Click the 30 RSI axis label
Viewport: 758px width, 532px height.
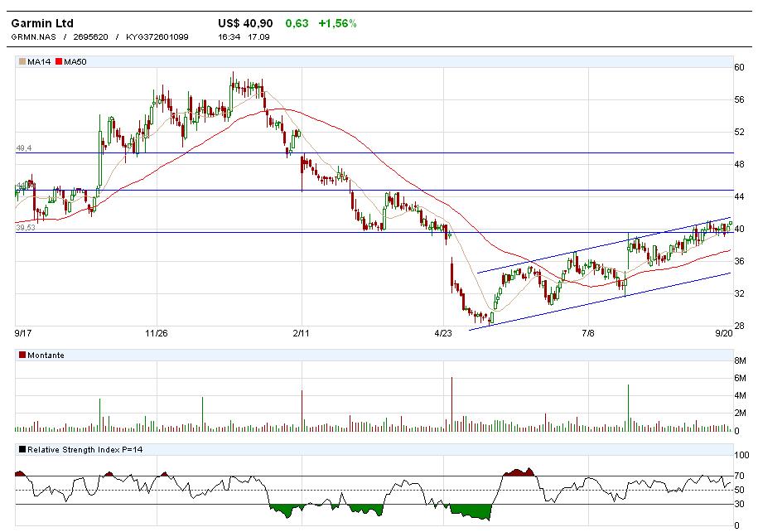point(739,505)
